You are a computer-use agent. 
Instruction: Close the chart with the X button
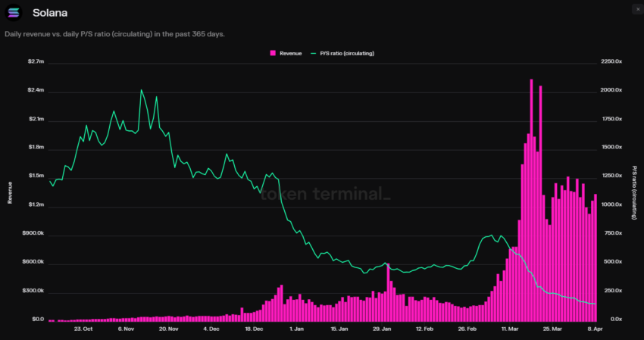638,9
